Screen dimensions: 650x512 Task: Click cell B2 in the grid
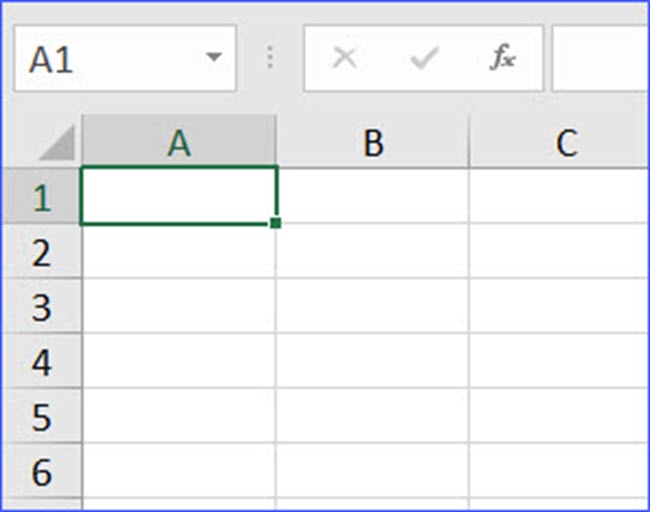click(x=373, y=251)
